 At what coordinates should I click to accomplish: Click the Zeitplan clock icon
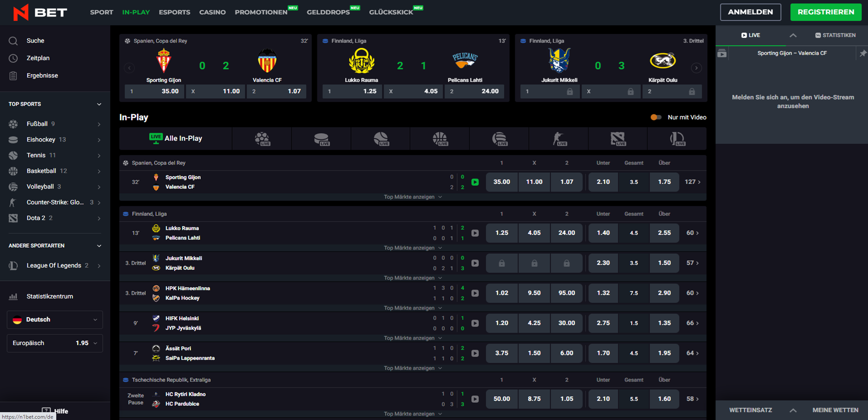coord(13,58)
